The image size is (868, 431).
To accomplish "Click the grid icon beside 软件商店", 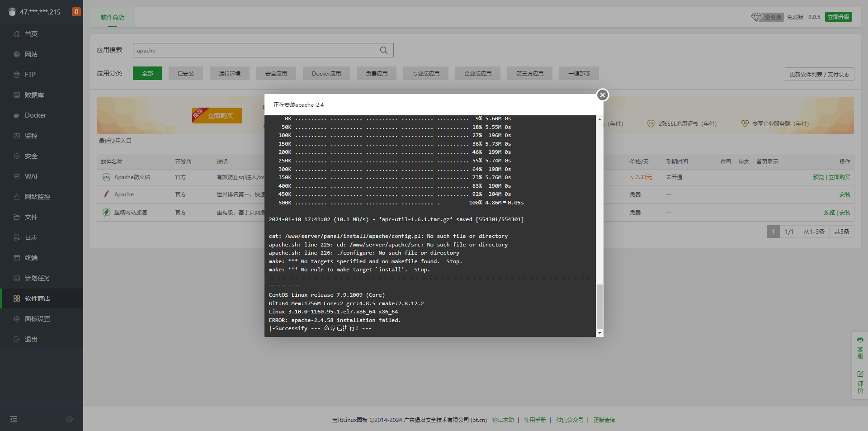I will [17, 298].
